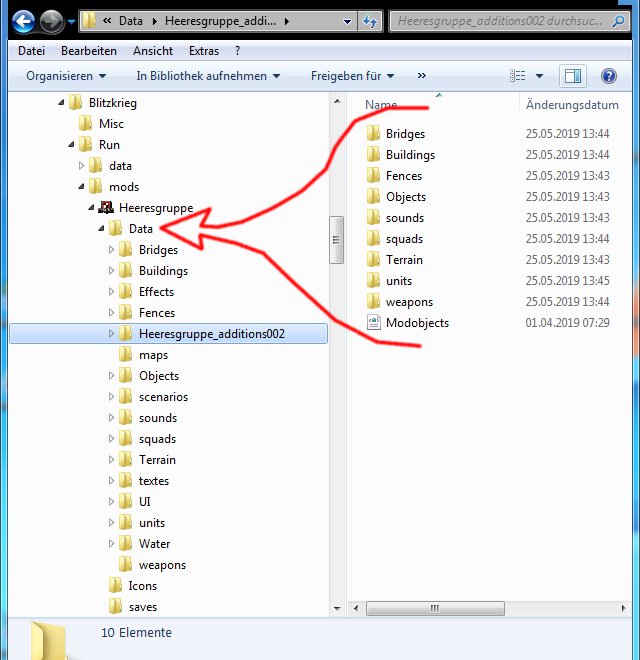Viewport: 640px width, 660px height.
Task: Open the ? help menu
Action: coord(237,51)
